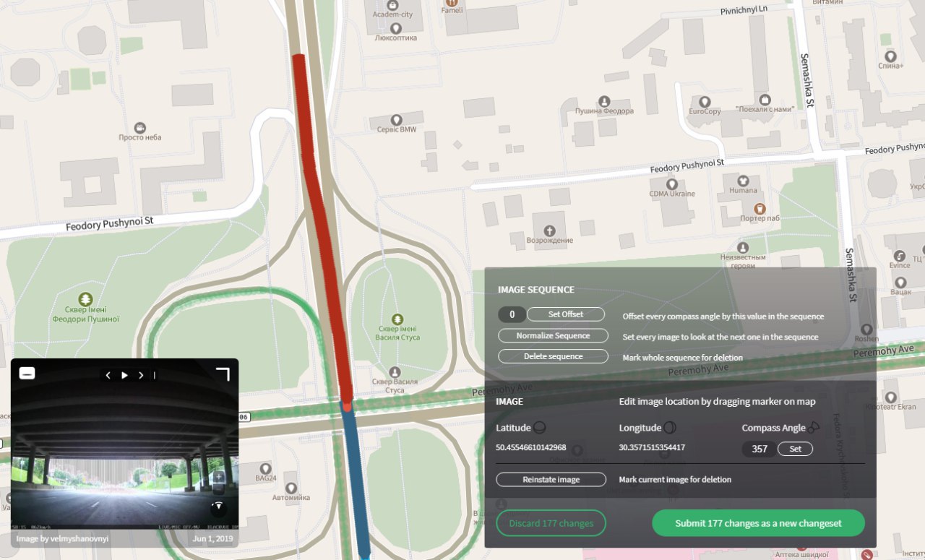Click the Kinoteatr Ekran map pin
The height and width of the screenshot is (560, 925).
pyautogui.click(x=890, y=397)
